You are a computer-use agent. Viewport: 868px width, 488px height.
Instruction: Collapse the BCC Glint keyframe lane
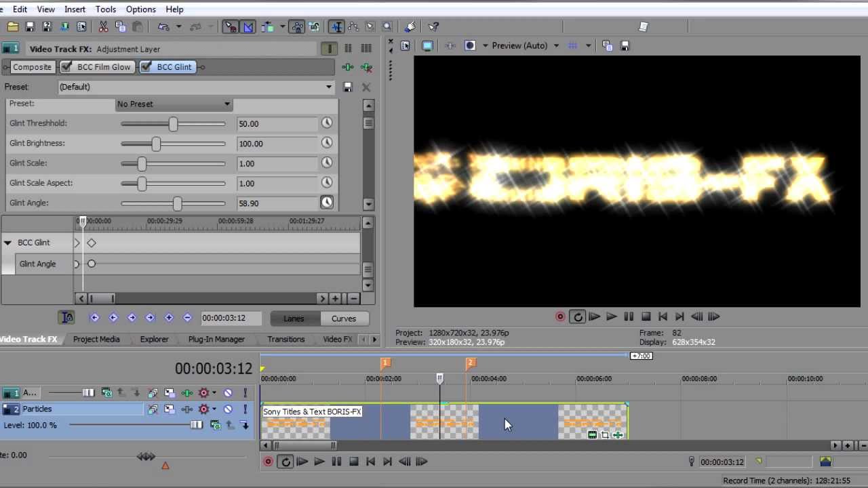pos(7,243)
